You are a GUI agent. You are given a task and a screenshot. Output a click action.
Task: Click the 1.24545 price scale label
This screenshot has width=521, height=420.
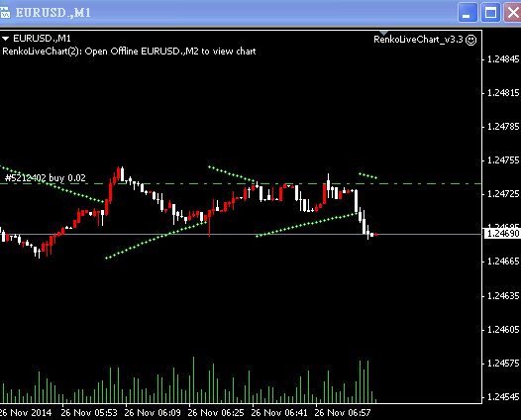click(x=503, y=397)
